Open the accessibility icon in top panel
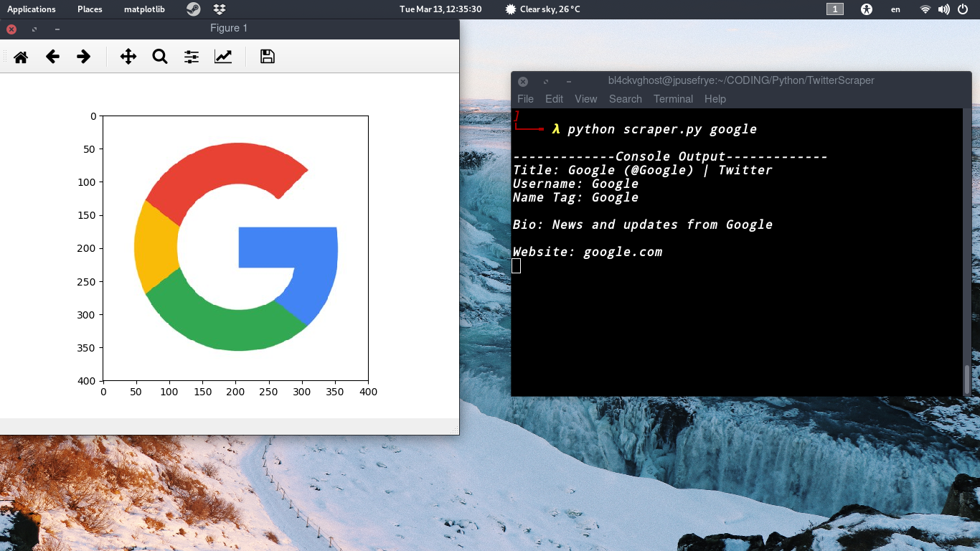 867,9
